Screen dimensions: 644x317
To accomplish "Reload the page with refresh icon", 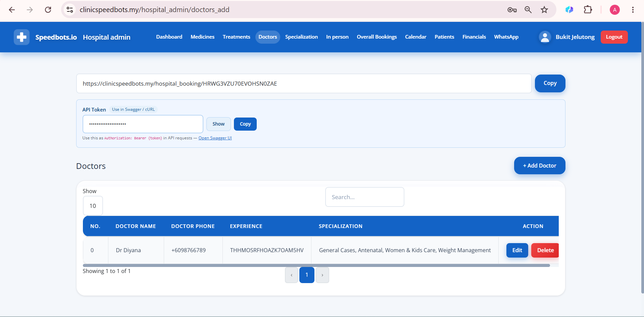I will (48, 10).
